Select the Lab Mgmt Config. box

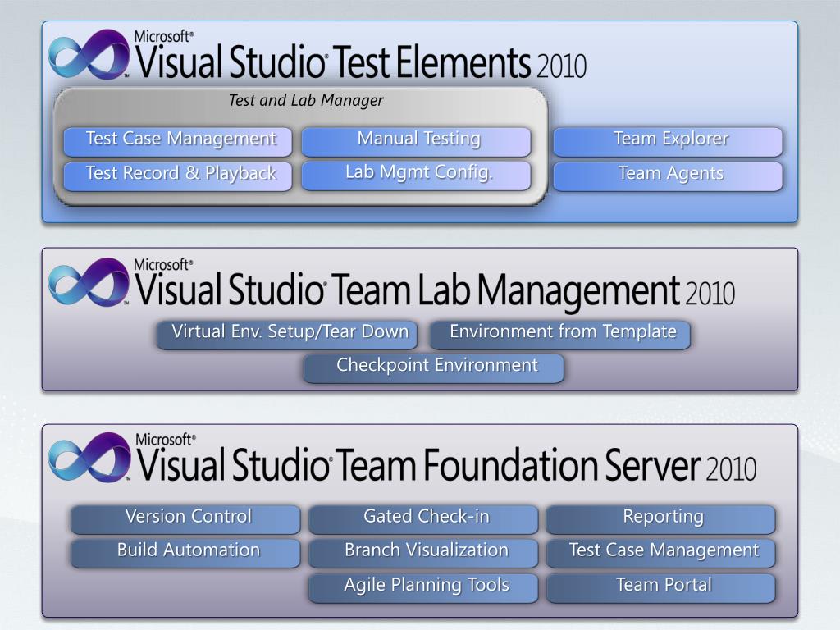point(416,176)
